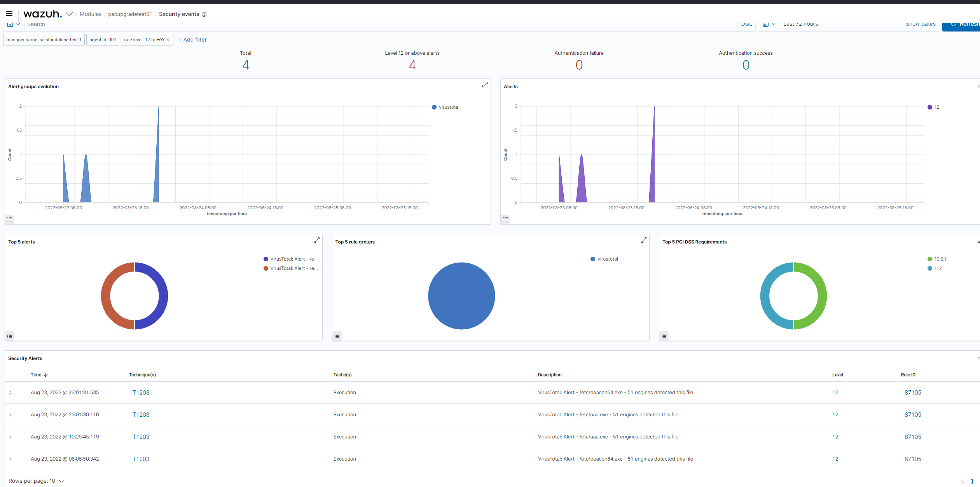980x487 pixels.
Task: Open the hamburger navigation menu
Action: (x=9, y=14)
